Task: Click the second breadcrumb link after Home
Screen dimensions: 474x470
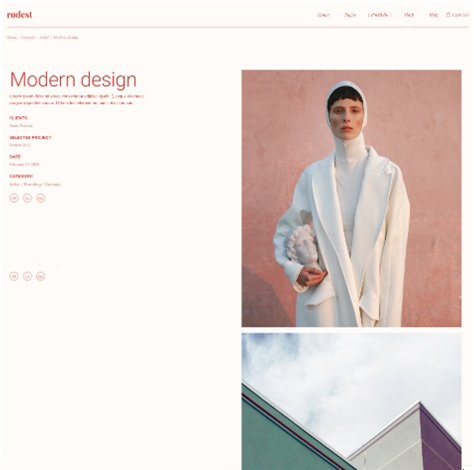Action: (x=28, y=37)
